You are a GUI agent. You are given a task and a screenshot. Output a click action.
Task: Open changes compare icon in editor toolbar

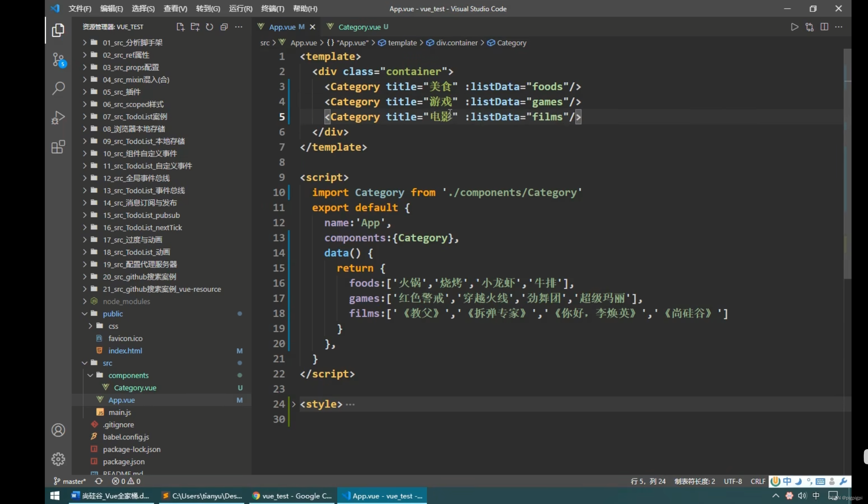coord(810,27)
